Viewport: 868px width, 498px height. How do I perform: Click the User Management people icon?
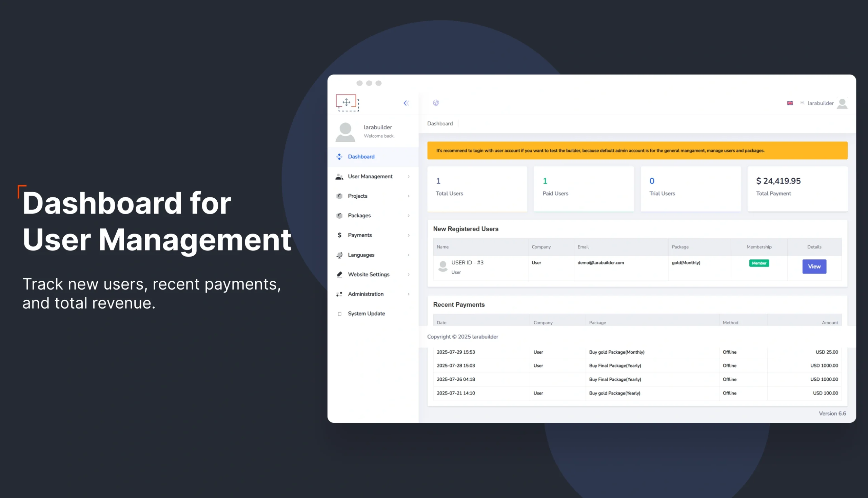pyautogui.click(x=339, y=177)
